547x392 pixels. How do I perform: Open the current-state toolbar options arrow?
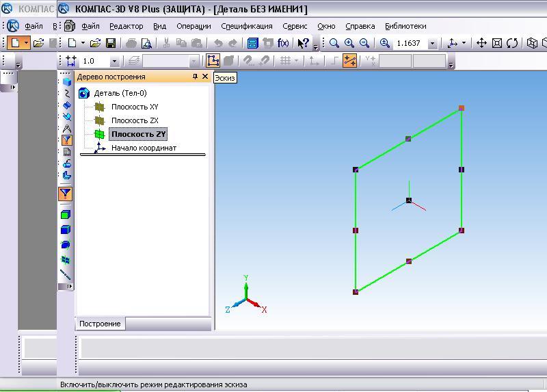click(x=451, y=65)
